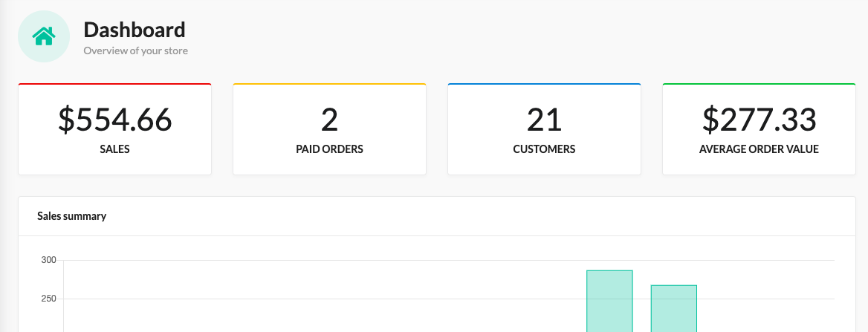The height and width of the screenshot is (332, 868).
Task: Click the customers count 21
Action: [544, 120]
